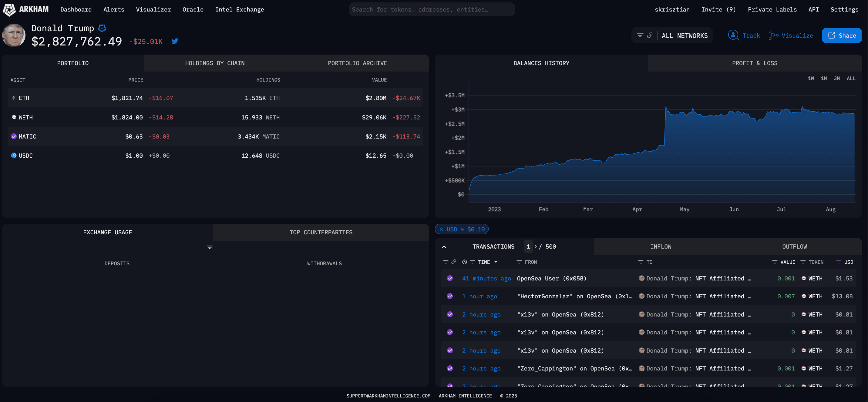Remove the USD ≥ $0.10 filter chip
This screenshot has width=868, height=402.
click(441, 229)
